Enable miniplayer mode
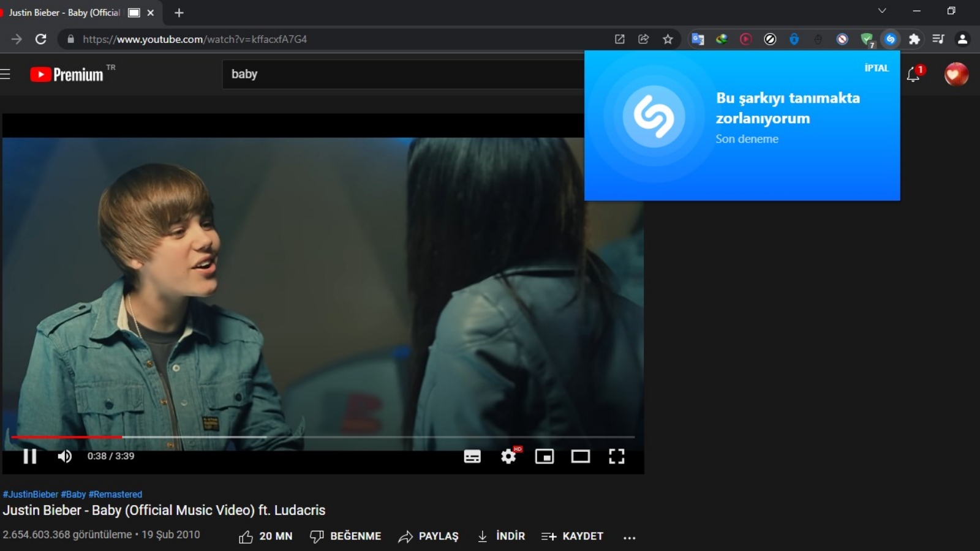Viewport: 980px width, 551px height. (544, 457)
